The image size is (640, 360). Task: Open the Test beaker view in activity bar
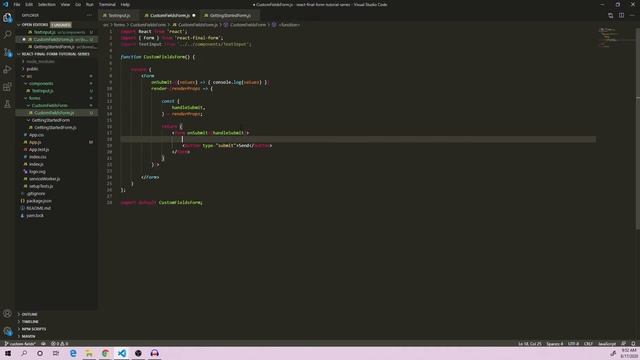tap(7, 104)
